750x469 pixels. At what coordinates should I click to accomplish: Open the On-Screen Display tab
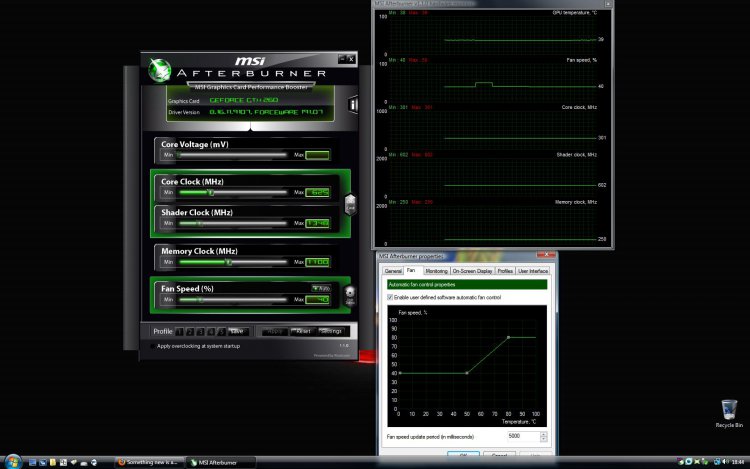pyautogui.click(x=473, y=271)
